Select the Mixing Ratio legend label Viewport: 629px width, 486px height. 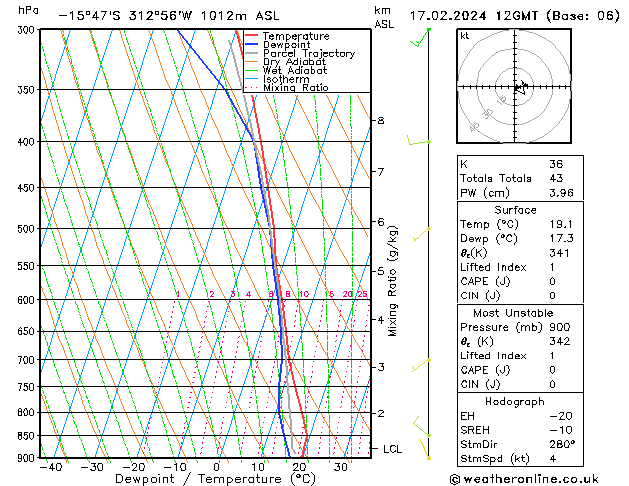coord(296,87)
